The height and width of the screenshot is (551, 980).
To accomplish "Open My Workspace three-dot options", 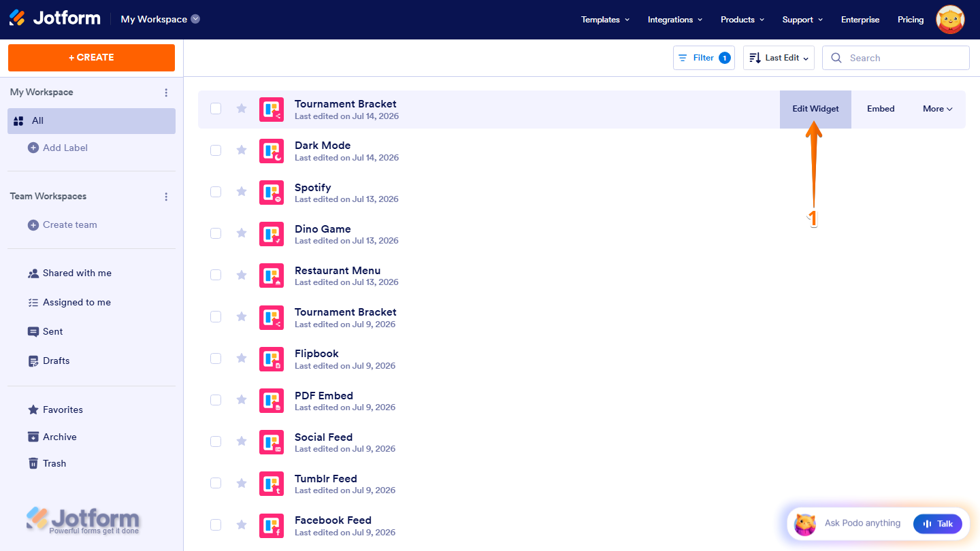I will [x=166, y=93].
